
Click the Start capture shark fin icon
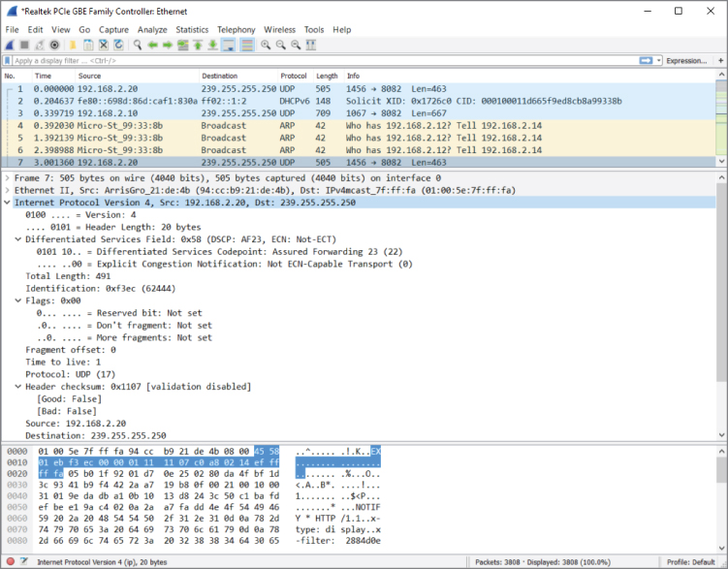10,45
